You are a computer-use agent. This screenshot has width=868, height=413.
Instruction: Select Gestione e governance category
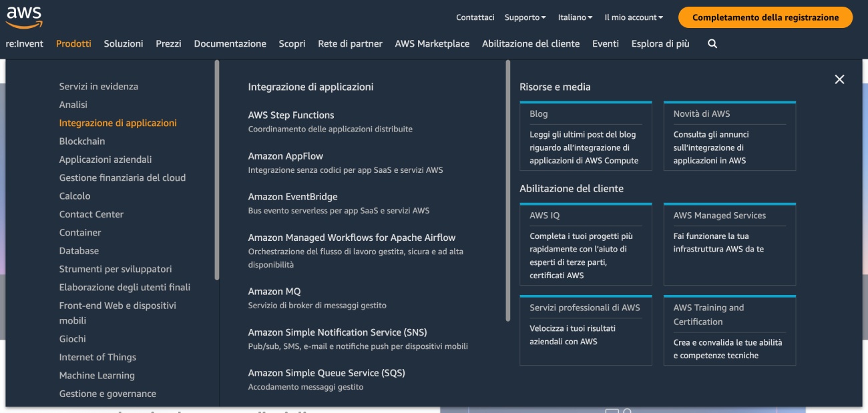pyautogui.click(x=107, y=394)
